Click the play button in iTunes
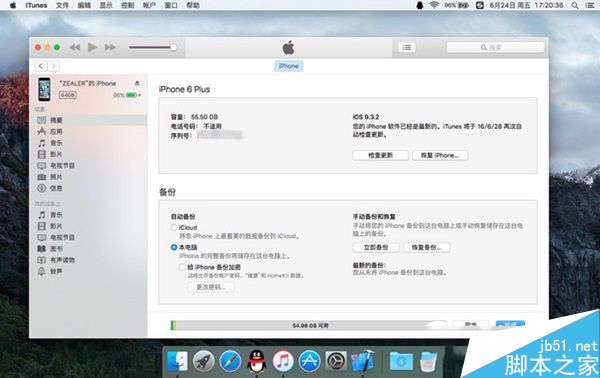The width and height of the screenshot is (600, 378). pyautogui.click(x=92, y=47)
